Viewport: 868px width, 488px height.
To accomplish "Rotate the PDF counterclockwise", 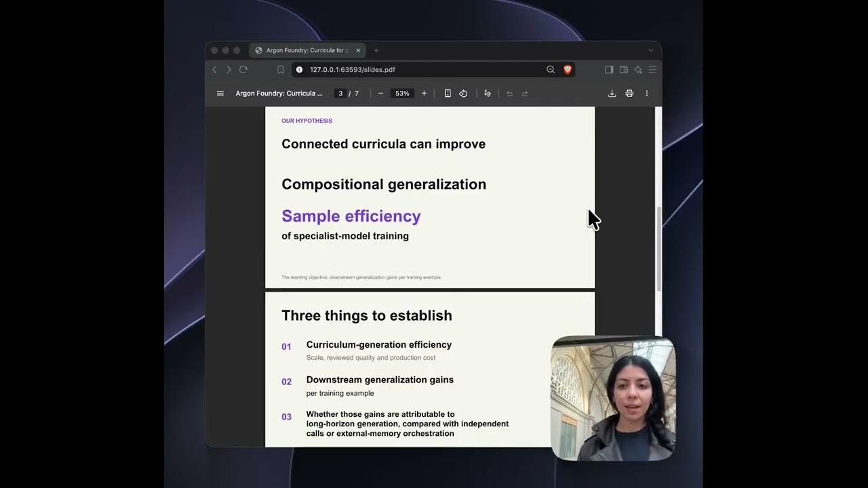I will (x=463, y=94).
